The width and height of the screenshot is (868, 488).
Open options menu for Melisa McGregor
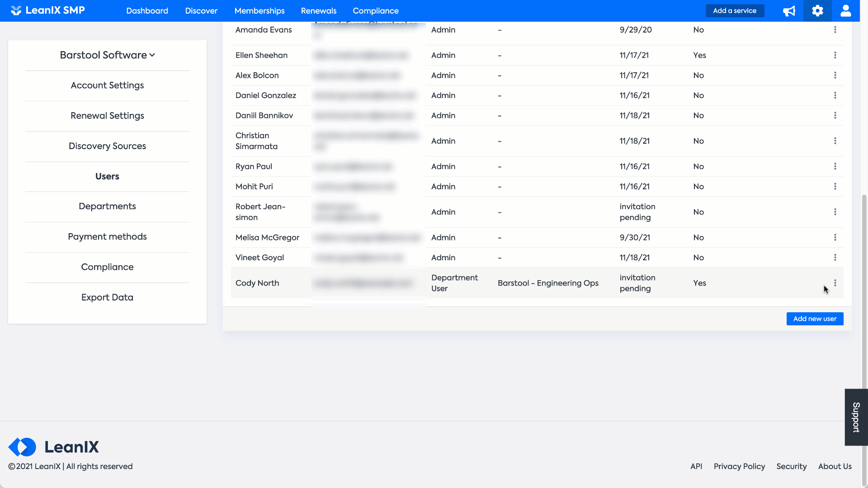(835, 237)
